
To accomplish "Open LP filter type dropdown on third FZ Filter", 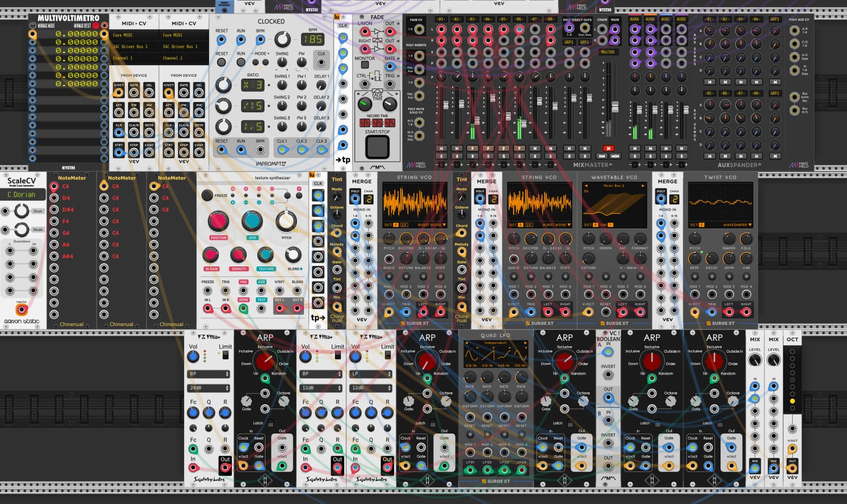I will (371, 374).
